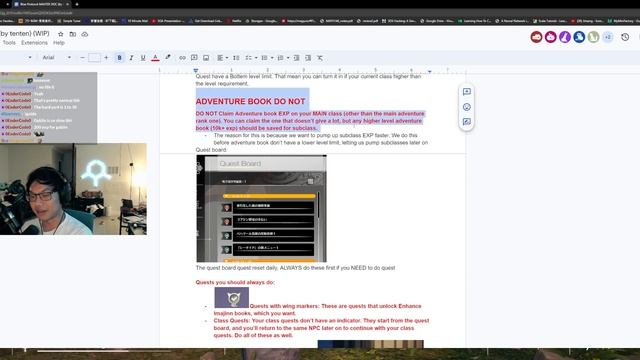Toggle underline formatting

pyautogui.click(x=143, y=58)
